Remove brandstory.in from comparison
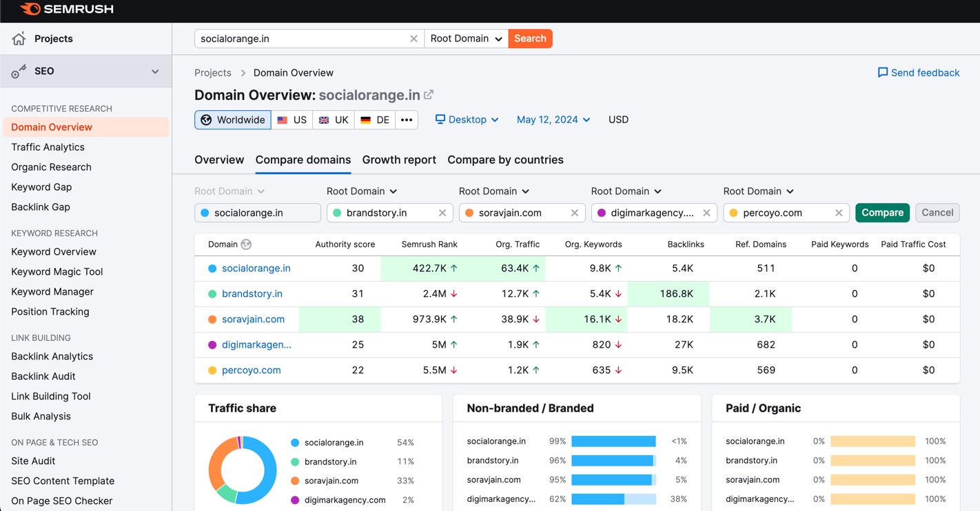 click(442, 213)
